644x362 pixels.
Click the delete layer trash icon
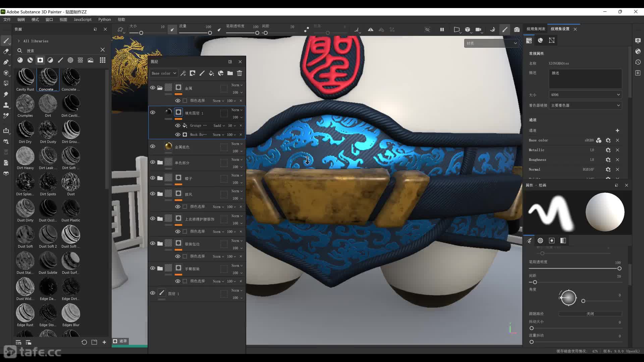point(239,73)
